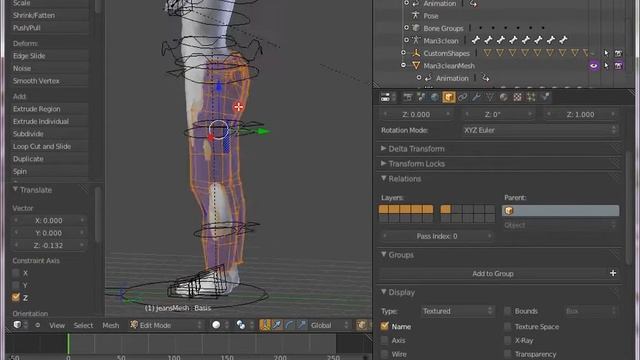Toggle the 3D manipulator widget icon
This screenshot has height=360, width=640.
(265, 325)
